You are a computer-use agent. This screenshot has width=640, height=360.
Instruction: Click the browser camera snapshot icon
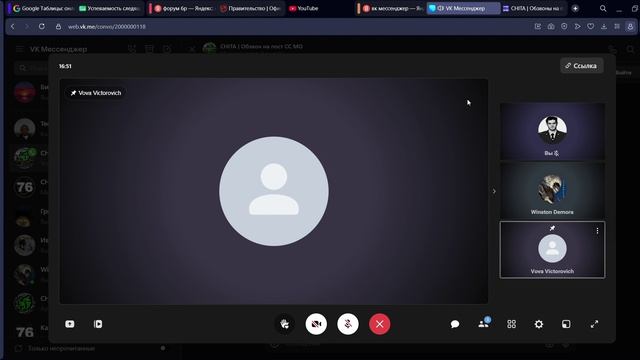pyautogui.click(x=551, y=27)
